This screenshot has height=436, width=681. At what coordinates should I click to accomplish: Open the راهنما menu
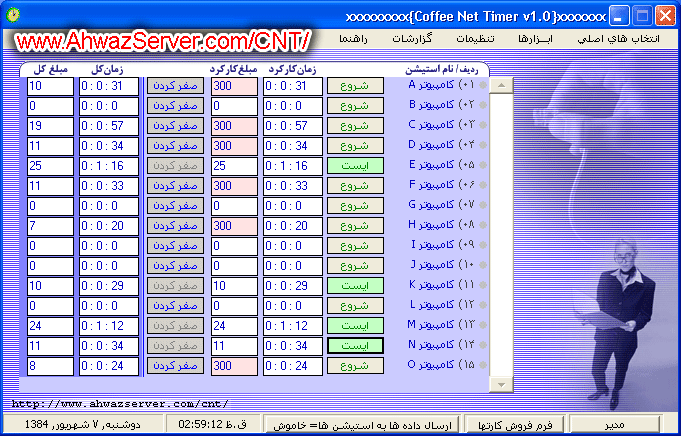[353, 39]
